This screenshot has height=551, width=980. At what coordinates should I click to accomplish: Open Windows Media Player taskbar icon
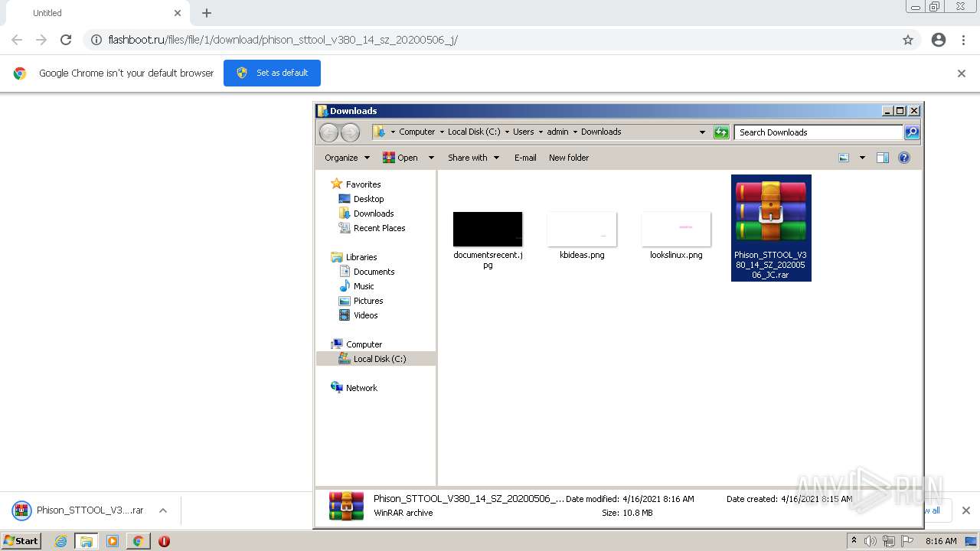point(113,541)
